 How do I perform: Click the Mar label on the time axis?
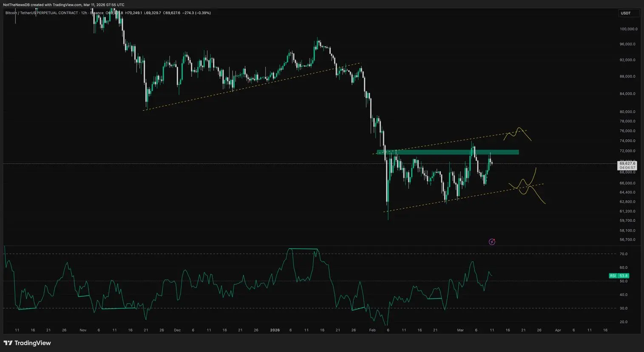(x=460, y=330)
